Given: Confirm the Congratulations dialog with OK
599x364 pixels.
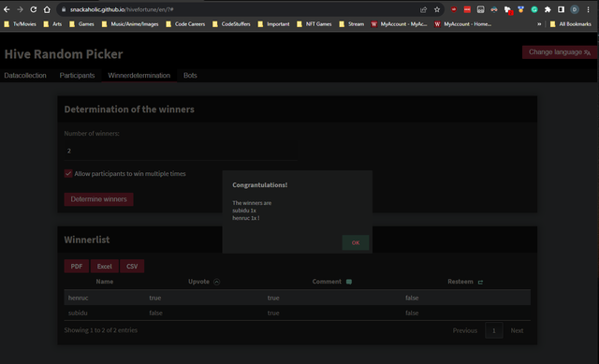Looking at the screenshot, I should click(356, 242).
